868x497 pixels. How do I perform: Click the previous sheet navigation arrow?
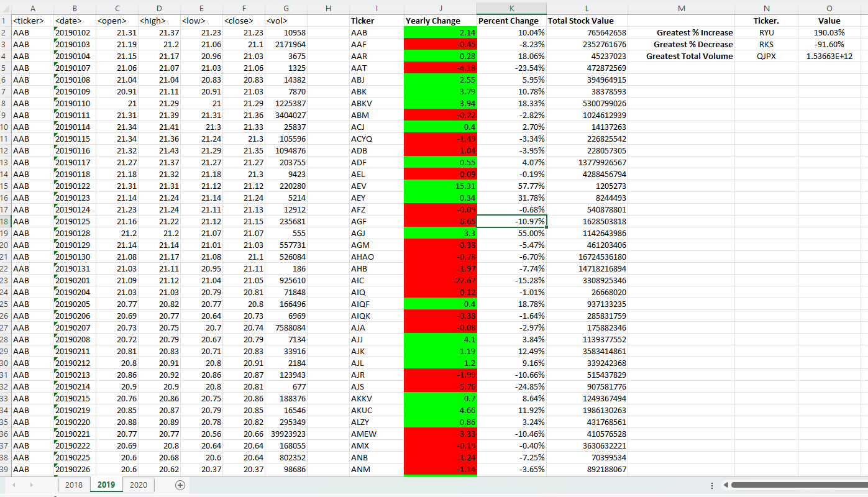[x=12, y=485]
